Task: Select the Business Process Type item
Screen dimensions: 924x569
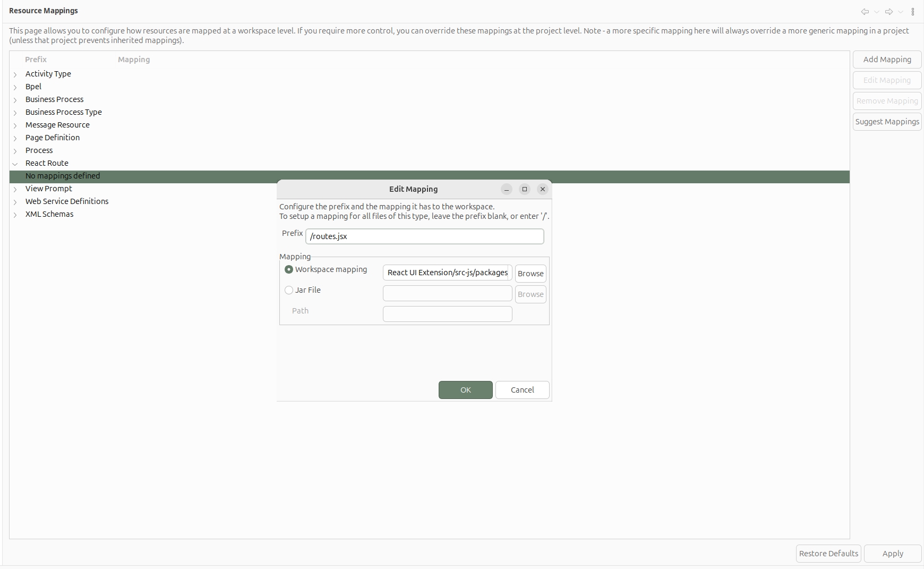Action: click(63, 112)
